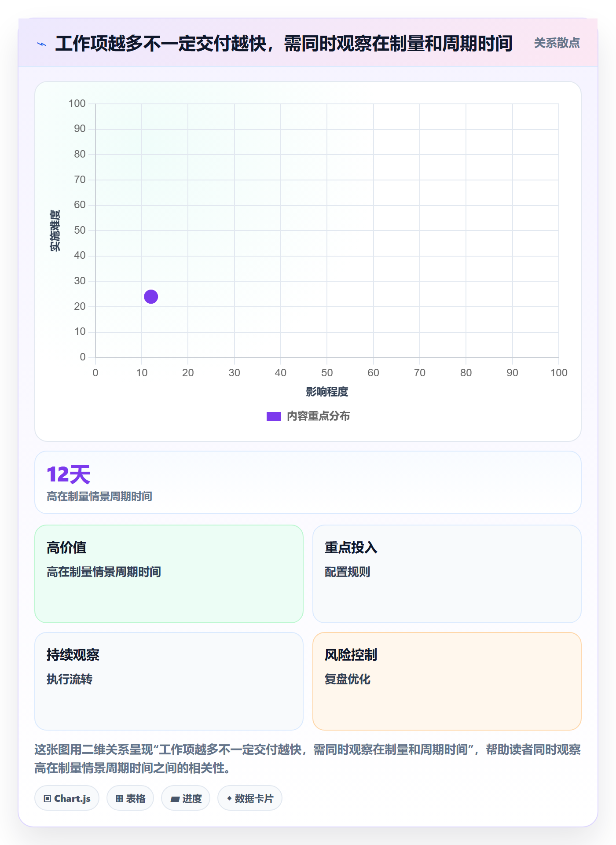The image size is (616, 845).
Task: Open the 高价值 quadrant card
Action: coord(169,573)
